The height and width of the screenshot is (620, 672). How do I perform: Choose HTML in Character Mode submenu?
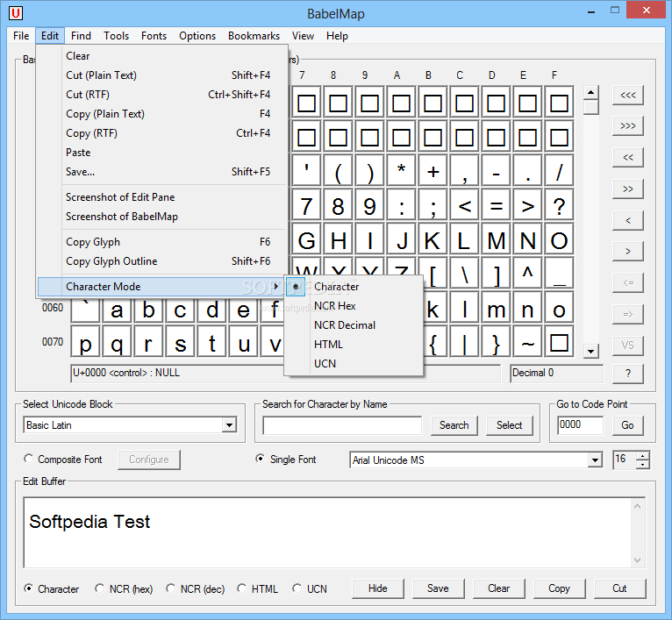pos(354,345)
